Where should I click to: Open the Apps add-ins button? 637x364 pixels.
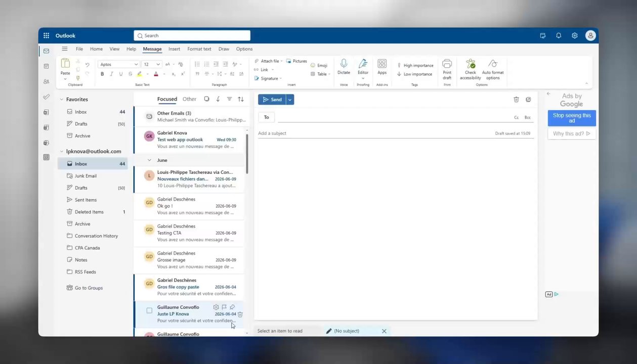(x=382, y=67)
